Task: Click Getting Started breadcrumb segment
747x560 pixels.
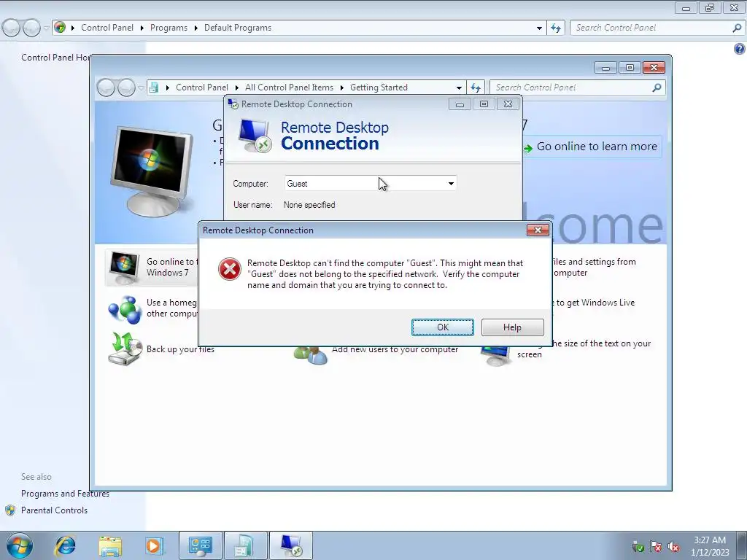Action: (x=379, y=87)
